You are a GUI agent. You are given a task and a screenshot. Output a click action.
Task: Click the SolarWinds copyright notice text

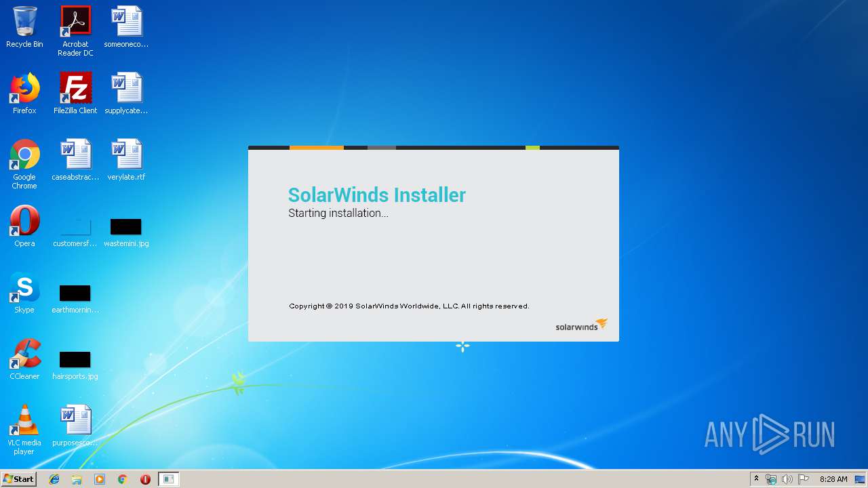click(x=409, y=306)
